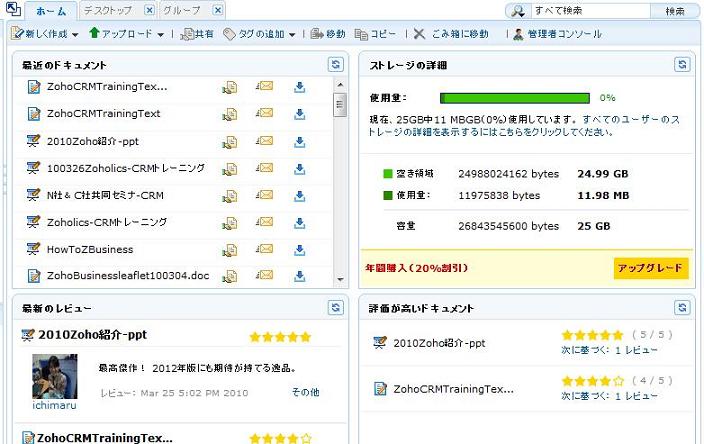
Task: Switch to the ホーム tab
Action: 51,11
